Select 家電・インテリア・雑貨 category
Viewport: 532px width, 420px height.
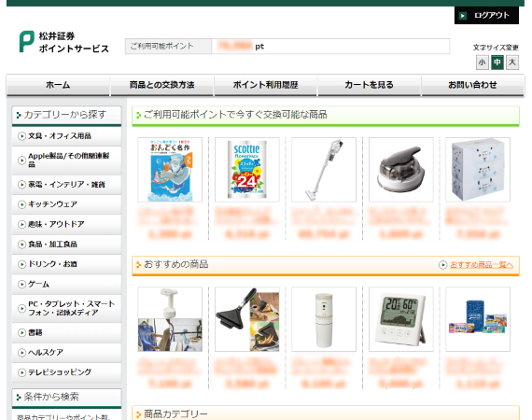(x=66, y=185)
